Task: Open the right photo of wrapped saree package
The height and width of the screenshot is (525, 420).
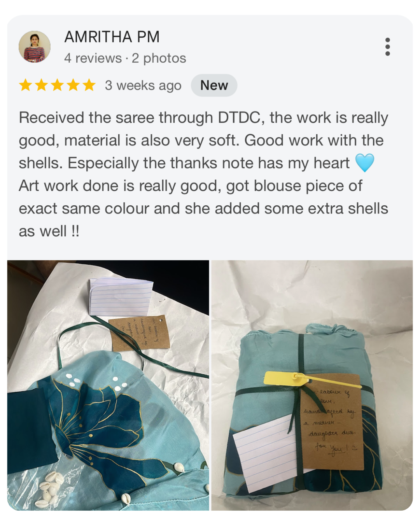Action: [312, 385]
